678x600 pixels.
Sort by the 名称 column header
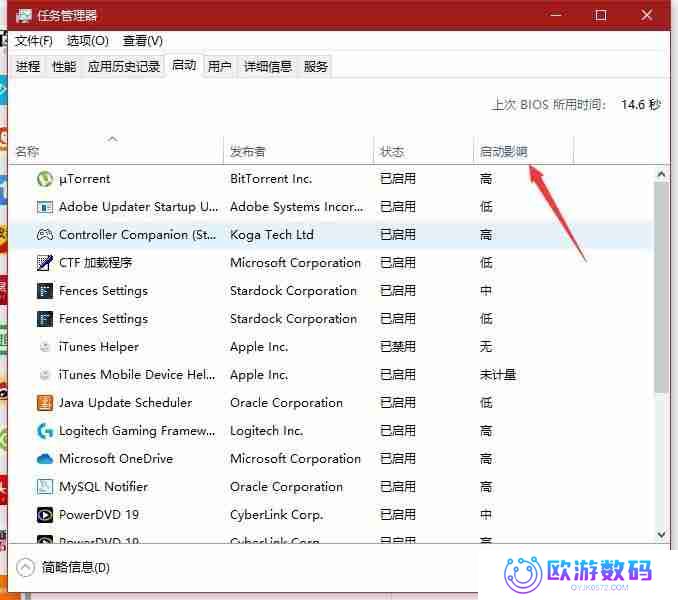(115, 150)
